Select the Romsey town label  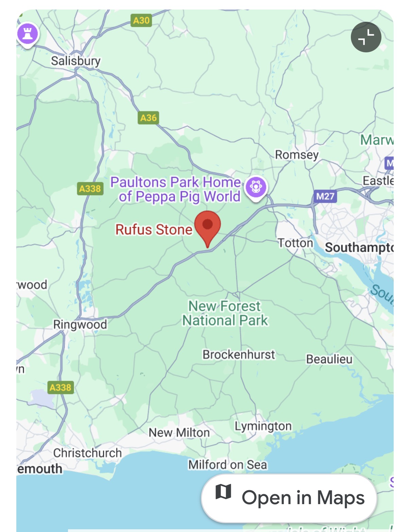click(297, 155)
